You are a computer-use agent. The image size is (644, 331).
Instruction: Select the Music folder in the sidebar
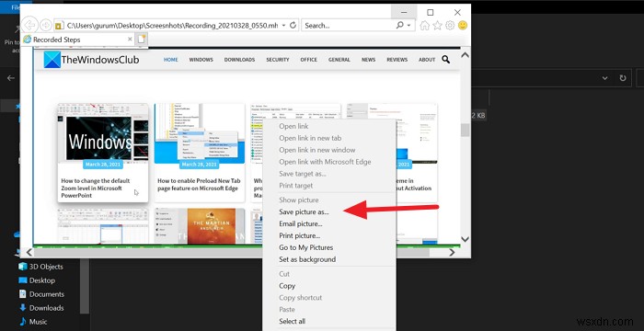click(33, 322)
